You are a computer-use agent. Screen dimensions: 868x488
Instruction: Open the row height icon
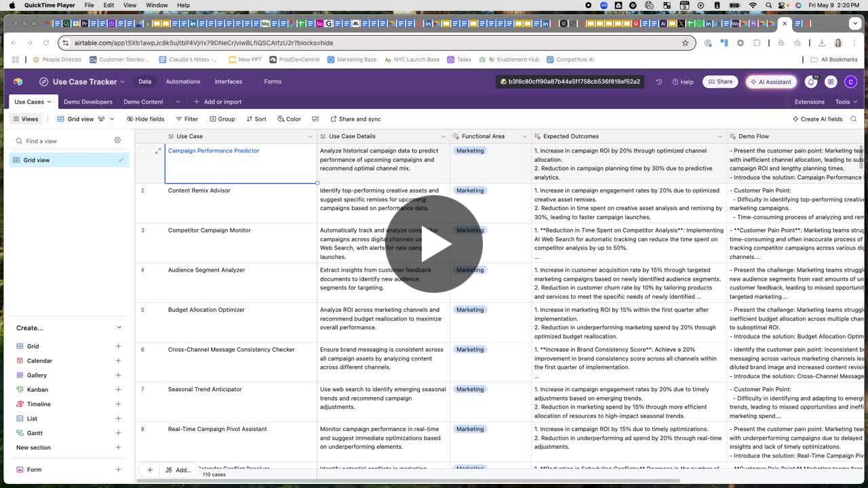point(315,119)
